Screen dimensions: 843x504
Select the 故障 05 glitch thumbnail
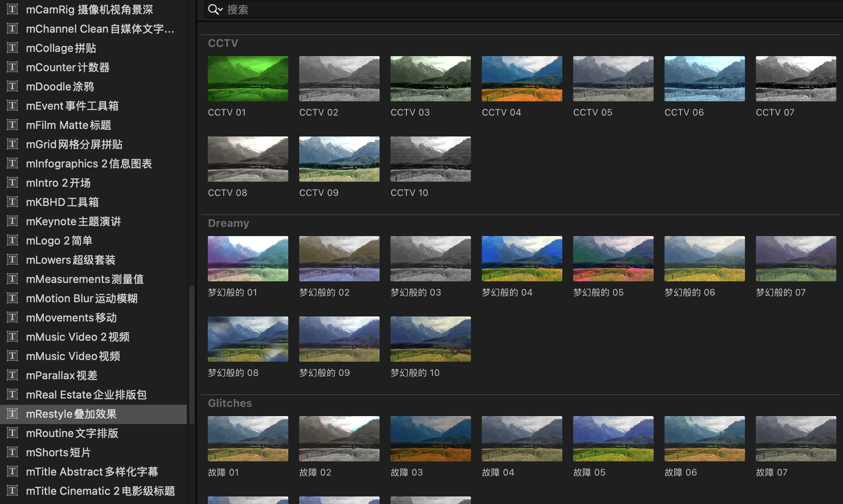tap(613, 439)
